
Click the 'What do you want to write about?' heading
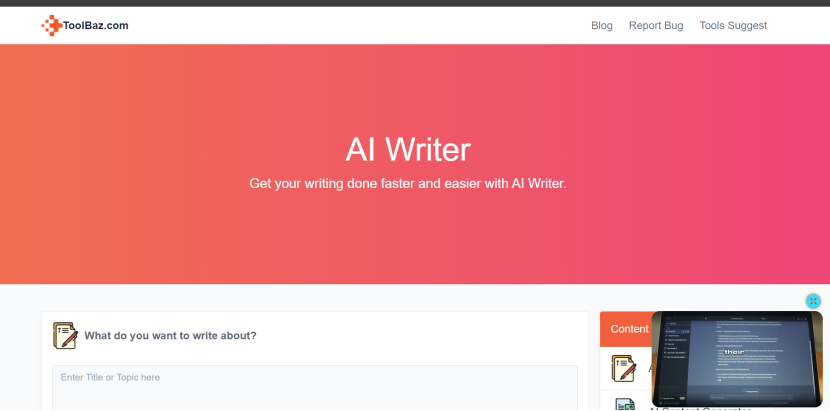point(170,336)
